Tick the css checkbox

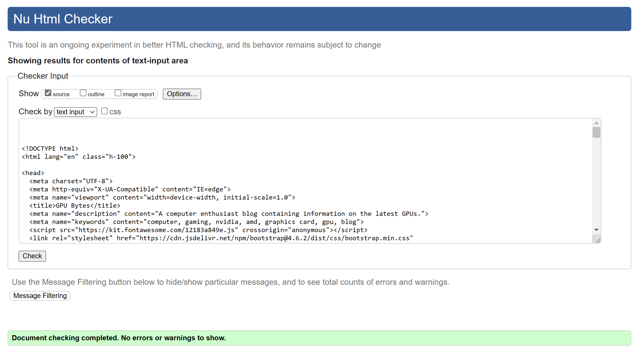tap(104, 111)
